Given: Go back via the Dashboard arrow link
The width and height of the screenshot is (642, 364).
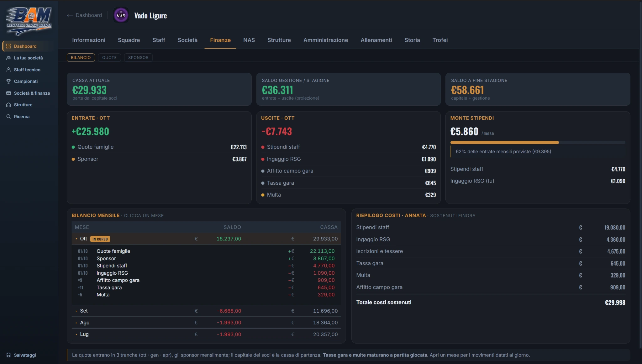Looking at the screenshot, I should 84,15.
